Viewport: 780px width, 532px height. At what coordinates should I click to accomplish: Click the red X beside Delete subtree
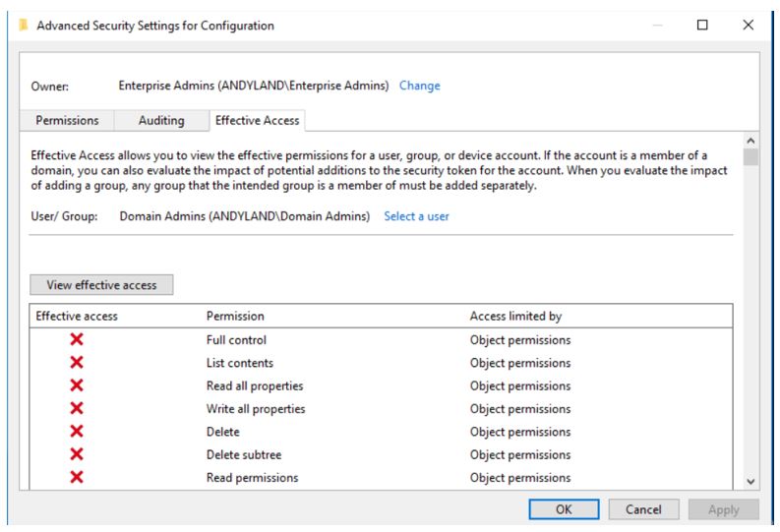click(77, 454)
